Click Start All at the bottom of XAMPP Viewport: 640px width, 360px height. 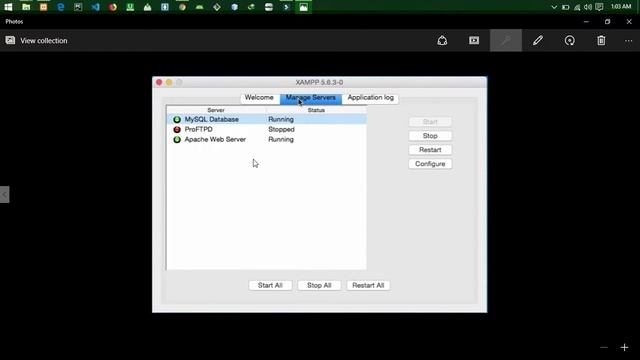(270, 285)
